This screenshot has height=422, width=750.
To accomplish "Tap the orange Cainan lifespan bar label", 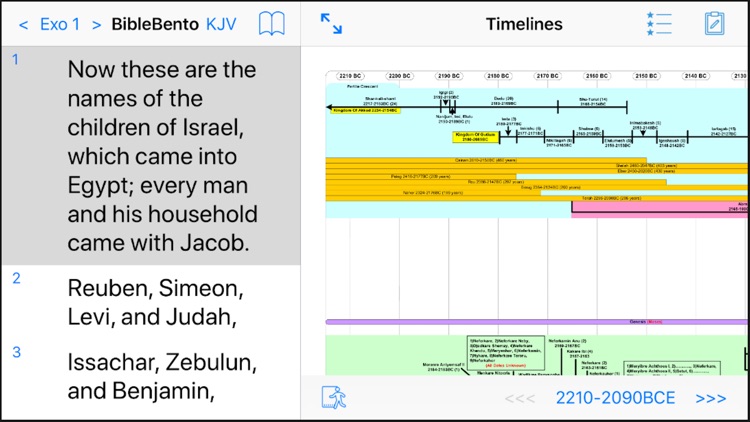I will pos(486,160).
